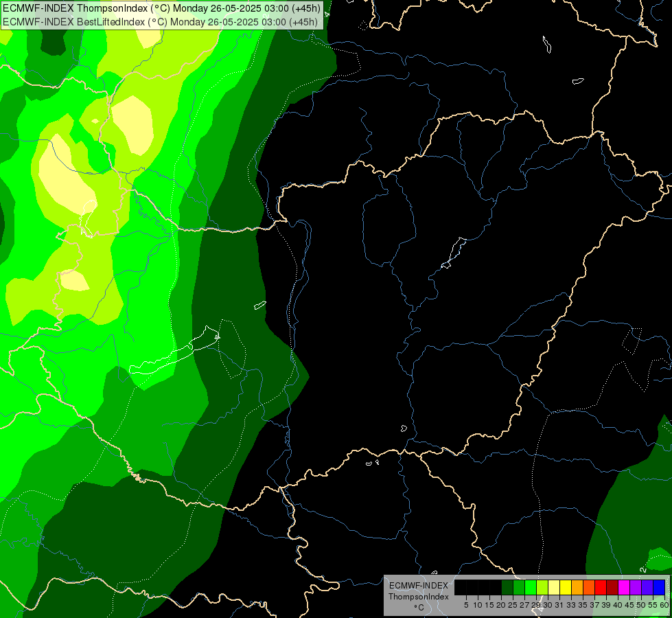Click the '25' tick label on legend

pyautogui.click(x=513, y=605)
